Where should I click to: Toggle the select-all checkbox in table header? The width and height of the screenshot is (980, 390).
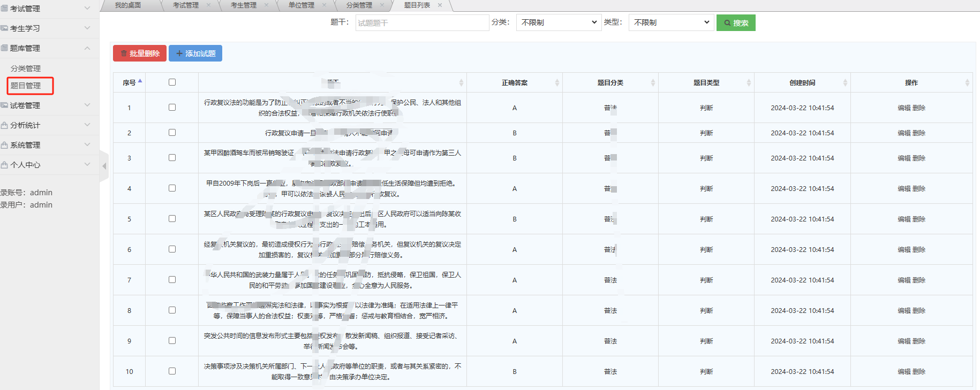point(172,82)
